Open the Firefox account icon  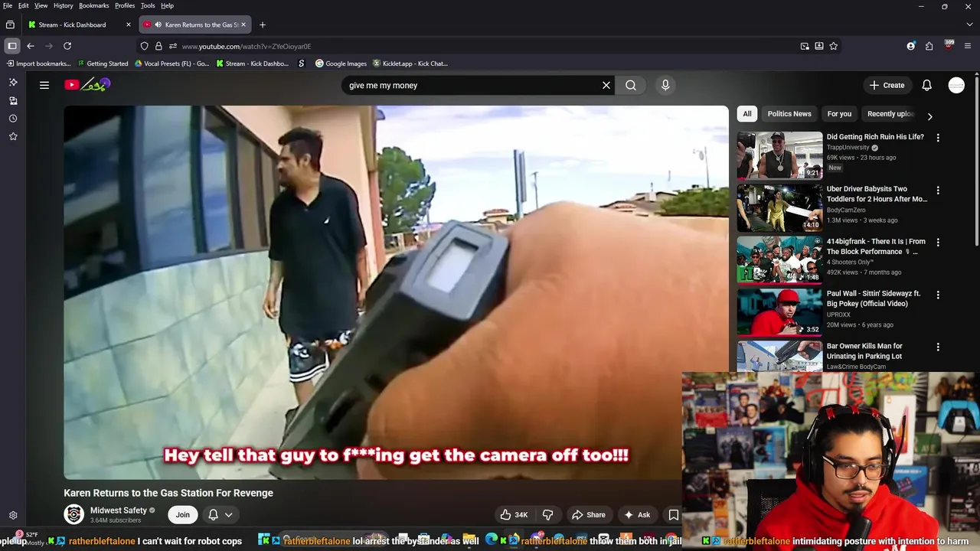pyautogui.click(x=911, y=46)
